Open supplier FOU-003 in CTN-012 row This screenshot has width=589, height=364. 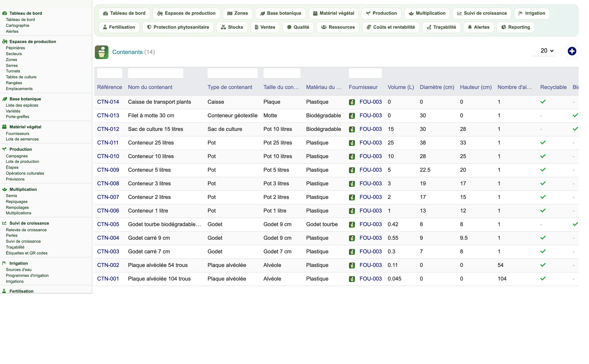tap(370, 129)
